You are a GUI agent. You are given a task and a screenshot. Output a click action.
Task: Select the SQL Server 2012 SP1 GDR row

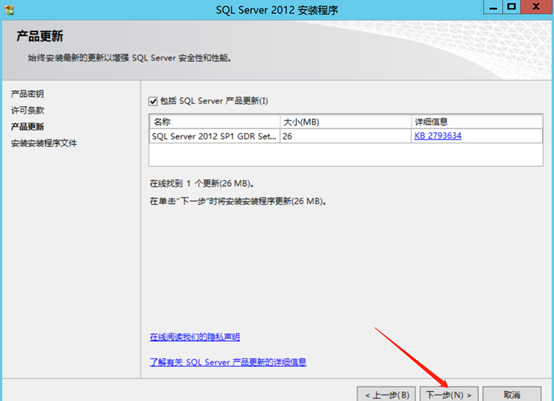point(346,136)
